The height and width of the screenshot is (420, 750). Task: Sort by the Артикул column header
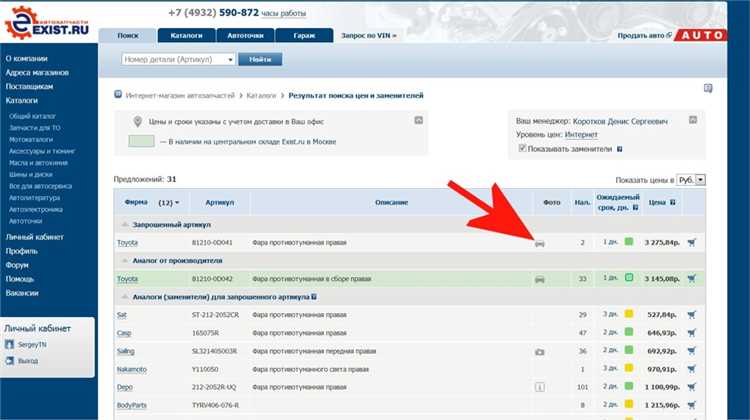pyautogui.click(x=220, y=202)
